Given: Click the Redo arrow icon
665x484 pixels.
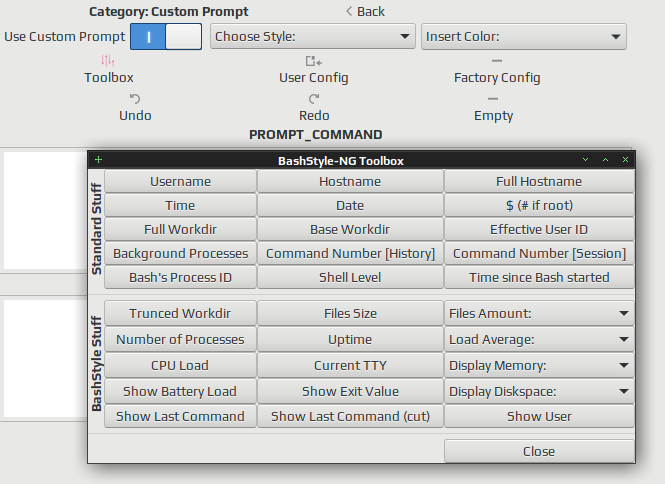Looking at the screenshot, I should point(314,99).
